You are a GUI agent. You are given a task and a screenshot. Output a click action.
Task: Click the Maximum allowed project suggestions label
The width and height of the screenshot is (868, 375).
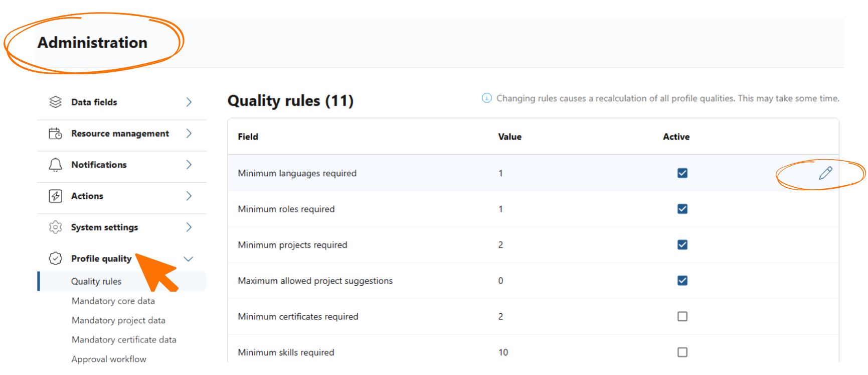315,281
